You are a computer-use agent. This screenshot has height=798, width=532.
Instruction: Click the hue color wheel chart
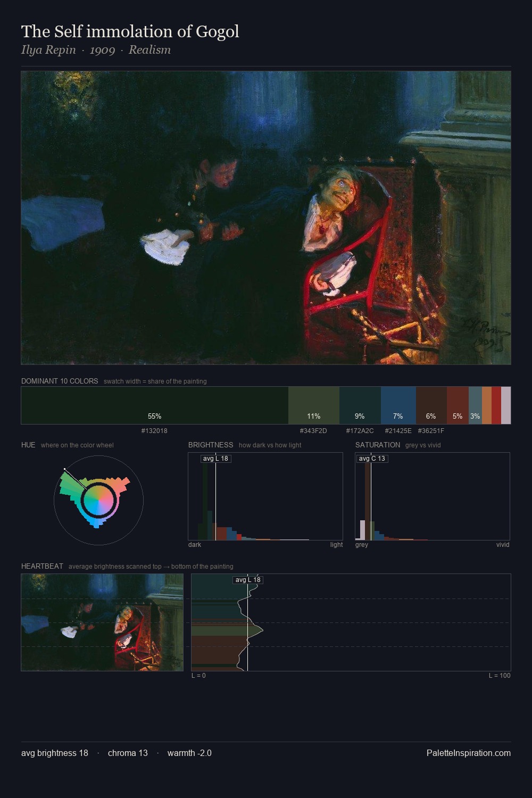coord(98,500)
